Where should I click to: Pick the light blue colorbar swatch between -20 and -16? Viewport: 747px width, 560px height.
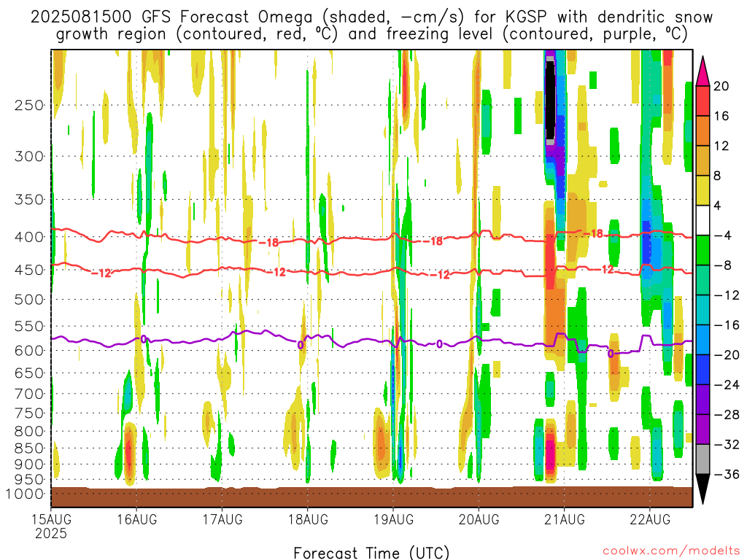[x=703, y=340]
